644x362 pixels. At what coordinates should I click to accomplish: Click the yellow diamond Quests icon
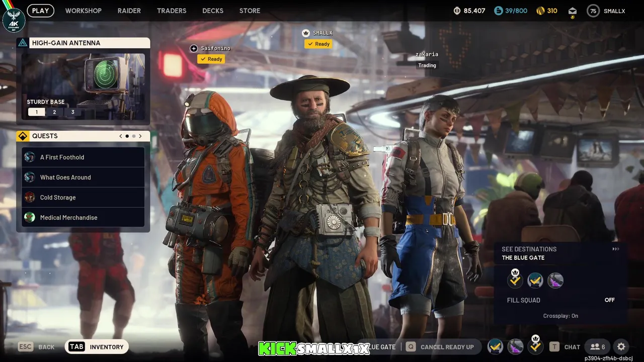(x=23, y=136)
